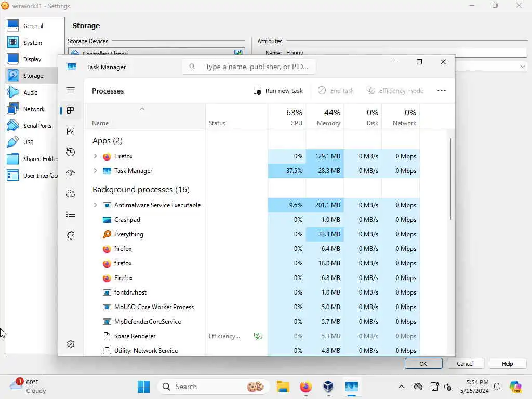
Task: Open Startup apps icon in Task Manager sidebar
Action: [71, 172]
